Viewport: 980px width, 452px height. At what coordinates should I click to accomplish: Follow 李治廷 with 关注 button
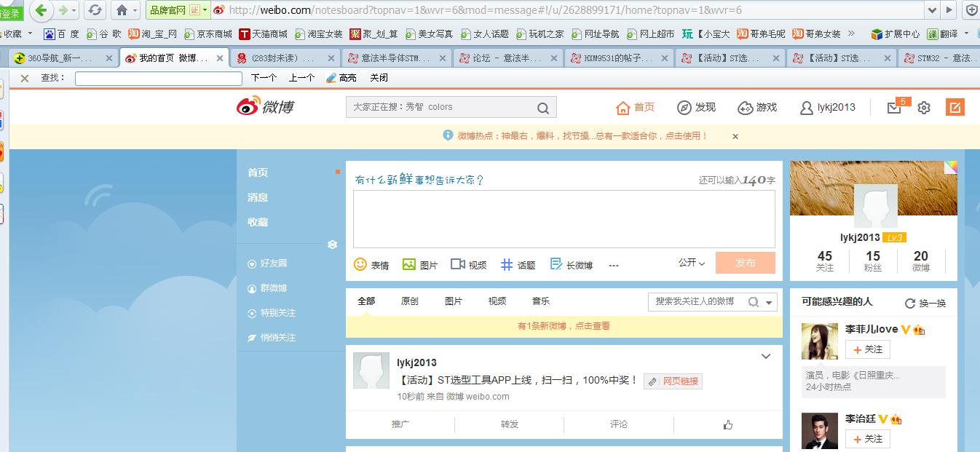867,439
